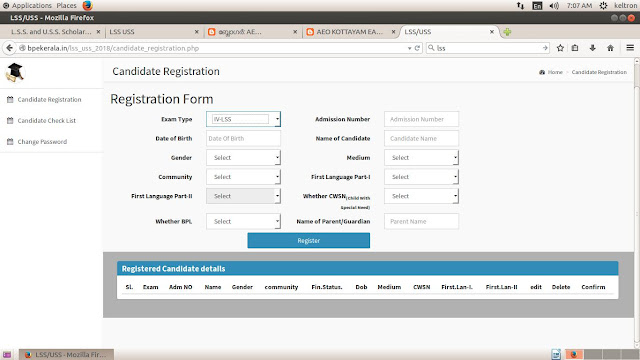The height and width of the screenshot is (360, 640).
Task: Open Candidate Check List sidebar link
Action: [47, 121]
